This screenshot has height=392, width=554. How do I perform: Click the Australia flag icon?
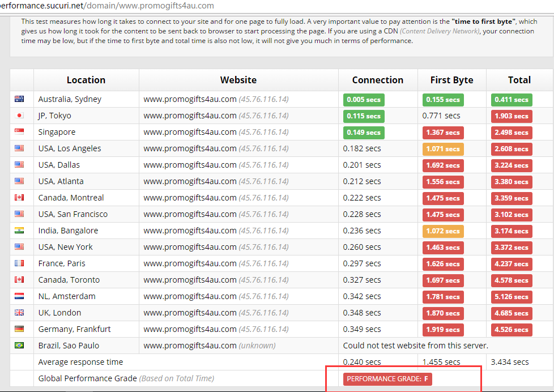pyautogui.click(x=19, y=99)
